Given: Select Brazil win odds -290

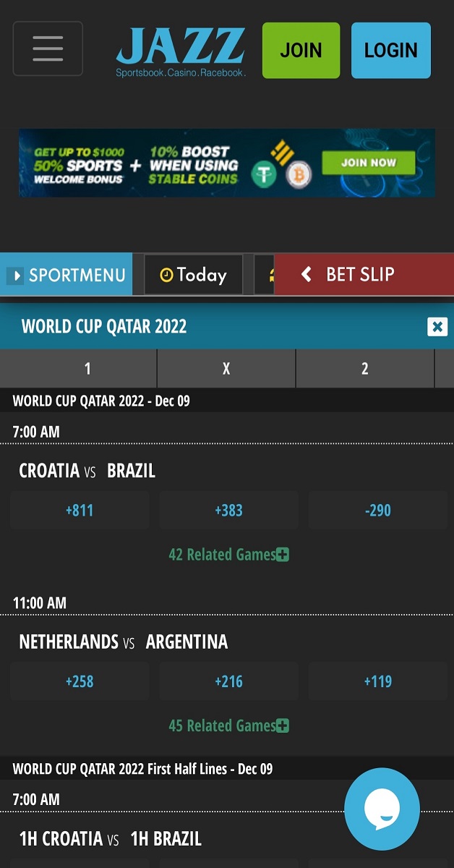Looking at the screenshot, I should (378, 511).
